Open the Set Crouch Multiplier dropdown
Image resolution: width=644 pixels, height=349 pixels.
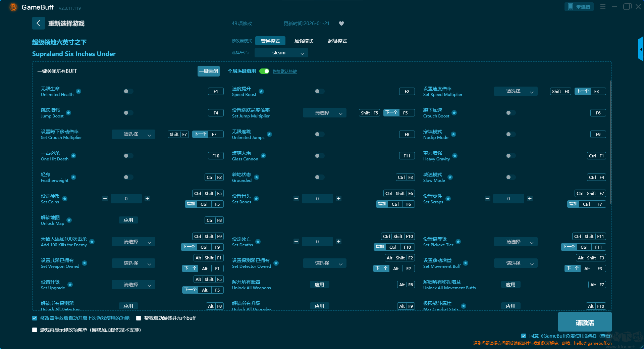pyautogui.click(x=133, y=134)
